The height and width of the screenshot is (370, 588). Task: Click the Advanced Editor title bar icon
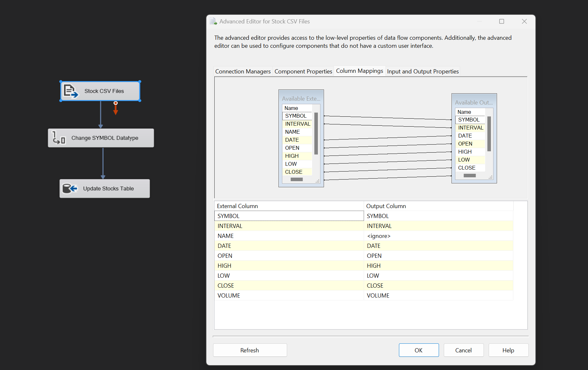click(x=213, y=21)
